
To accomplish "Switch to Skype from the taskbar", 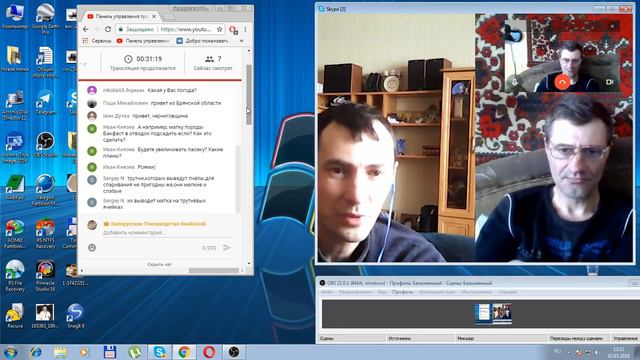I will click(x=160, y=352).
